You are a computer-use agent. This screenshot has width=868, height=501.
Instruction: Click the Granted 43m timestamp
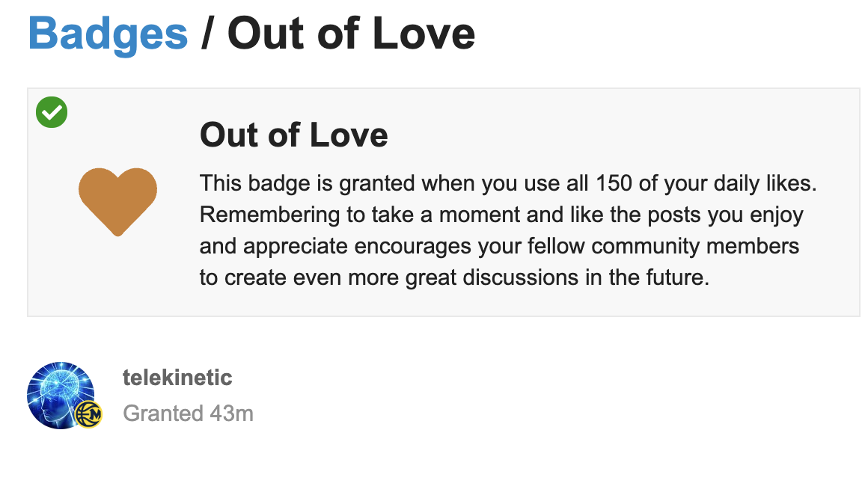tap(189, 414)
